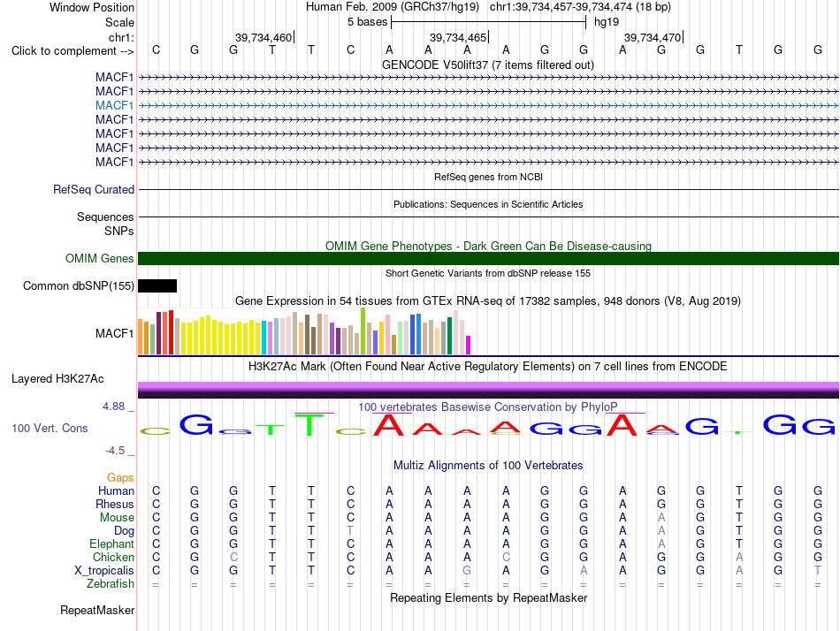Click the GENCODE V50lift37 track title
The width and height of the screenshot is (840, 631).
pos(488,65)
